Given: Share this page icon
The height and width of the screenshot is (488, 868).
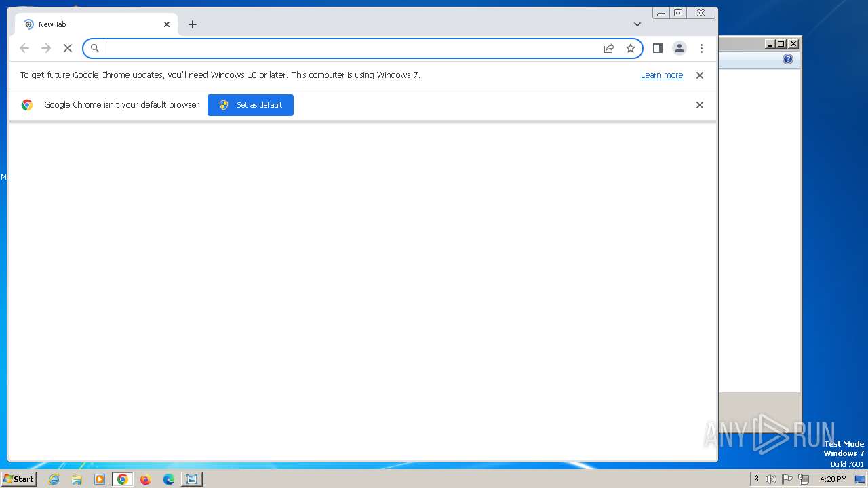Looking at the screenshot, I should pyautogui.click(x=609, y=48).
